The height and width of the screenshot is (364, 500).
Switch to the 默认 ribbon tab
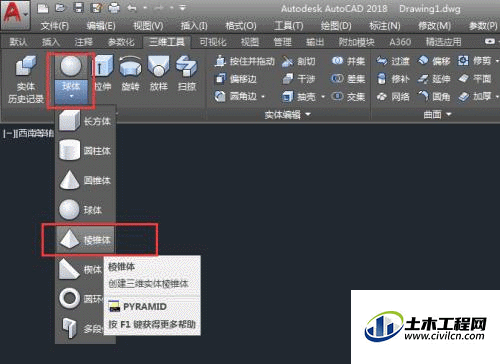(18, 42)
